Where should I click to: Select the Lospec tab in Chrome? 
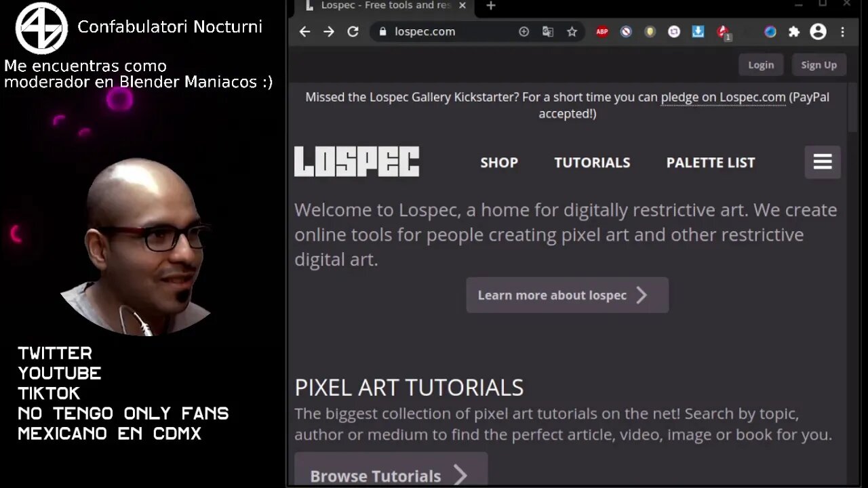pos(386,5)
